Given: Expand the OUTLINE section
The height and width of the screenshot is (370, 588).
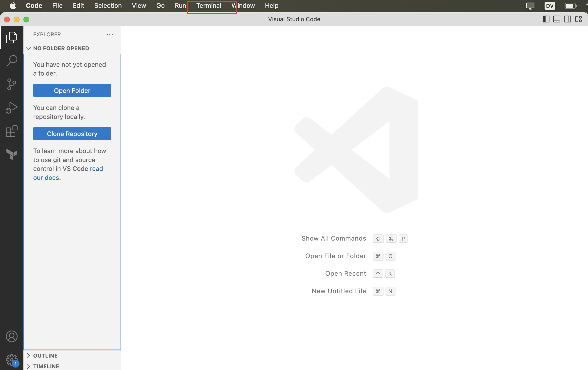Looking at the screenshot, I should tap(29, 356).
